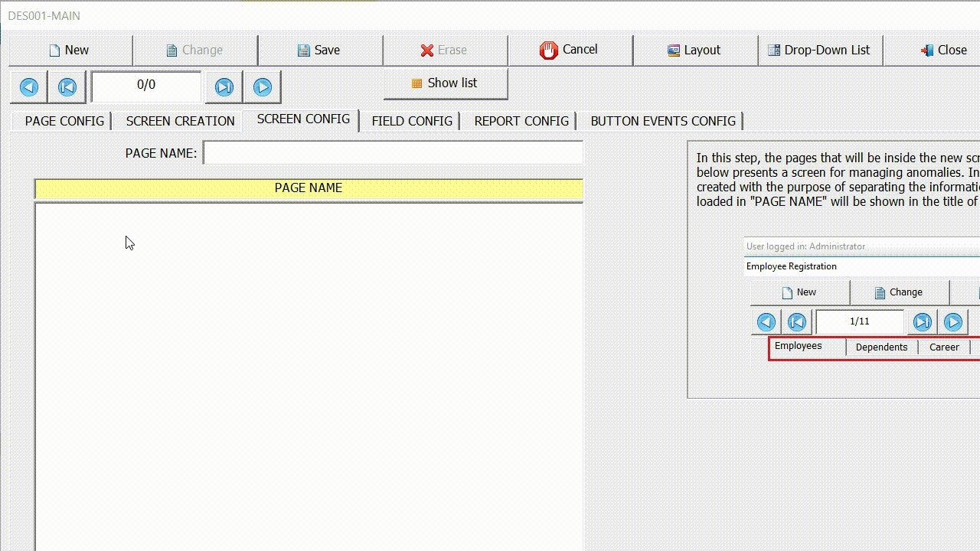Click the New document icon
Screen dimensions: 980x551
pyautogui.click(x=54, y=50)
